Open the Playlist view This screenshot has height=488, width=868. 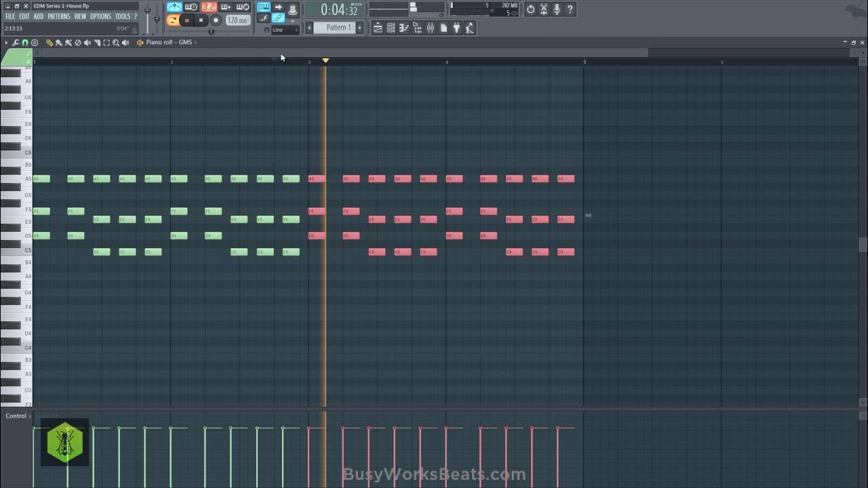coord(378,28)
